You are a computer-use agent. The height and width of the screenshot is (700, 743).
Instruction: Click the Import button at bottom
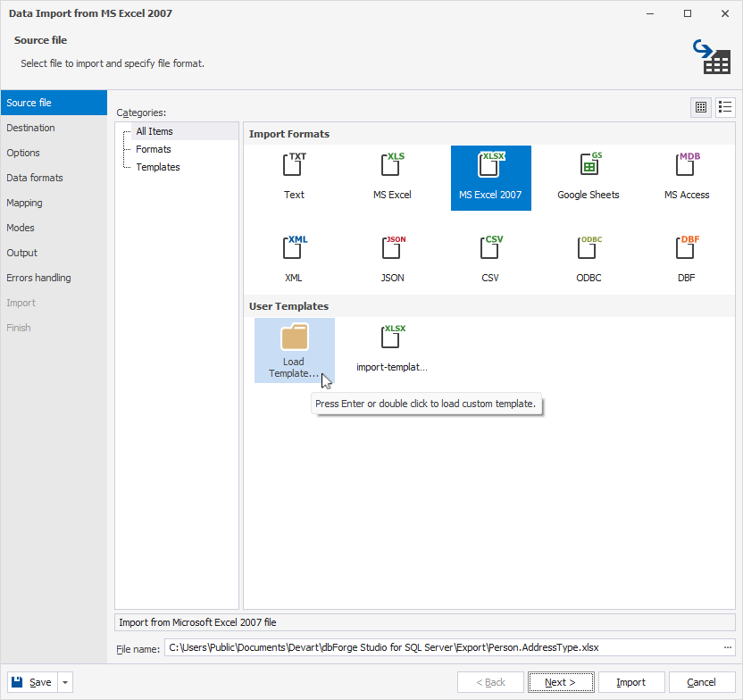[631, 682]
